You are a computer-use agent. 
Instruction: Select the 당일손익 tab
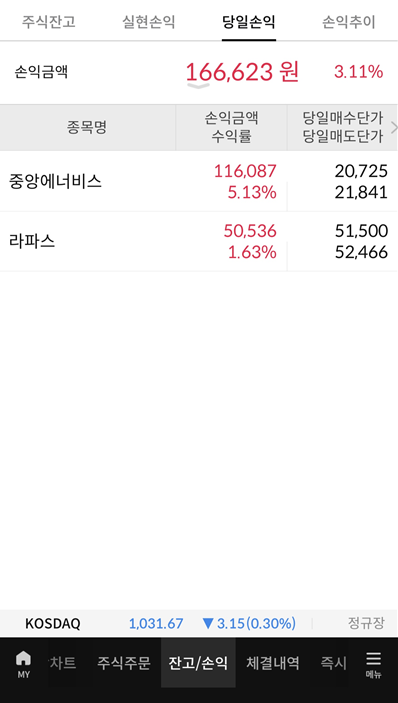[249, 22]
